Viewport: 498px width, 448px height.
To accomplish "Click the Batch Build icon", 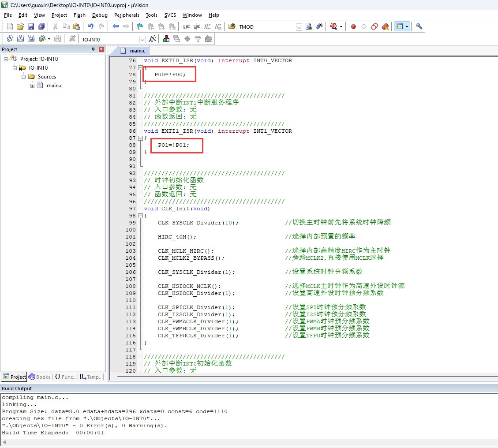I will (41, 39).
